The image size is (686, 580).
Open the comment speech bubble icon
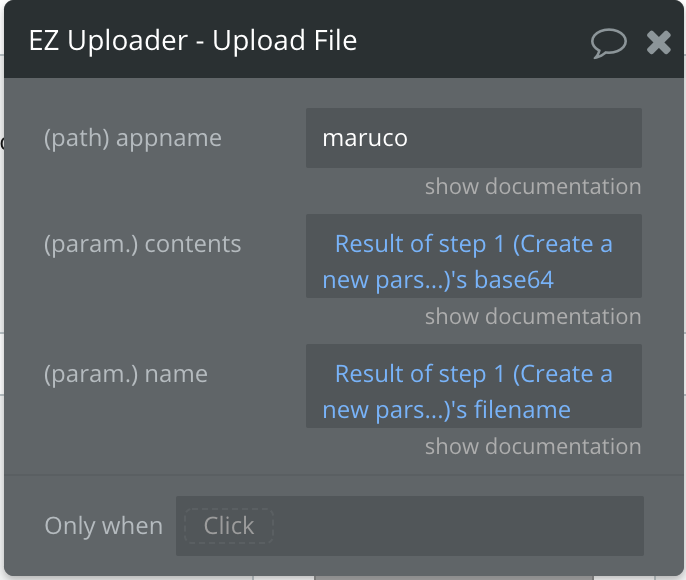(x=609, y=43)
